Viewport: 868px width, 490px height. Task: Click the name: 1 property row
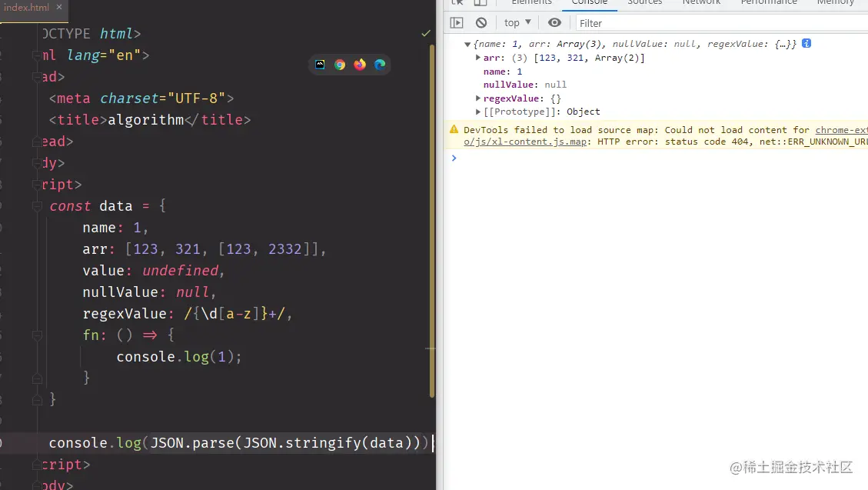(503, 72)
